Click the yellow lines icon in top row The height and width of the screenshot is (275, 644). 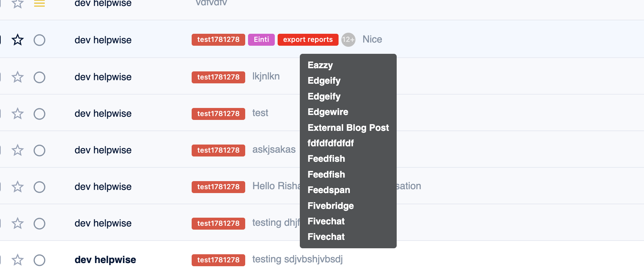click(x=39, y=4)
